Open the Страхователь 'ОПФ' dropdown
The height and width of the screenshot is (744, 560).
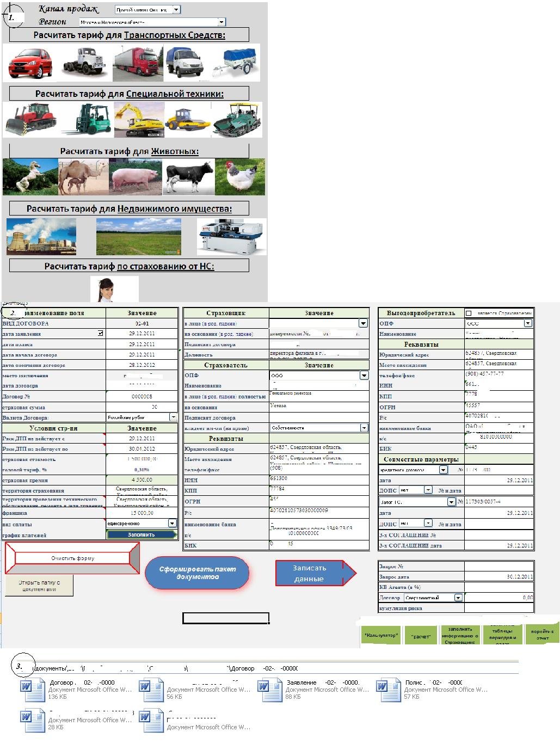coord(364,376)
